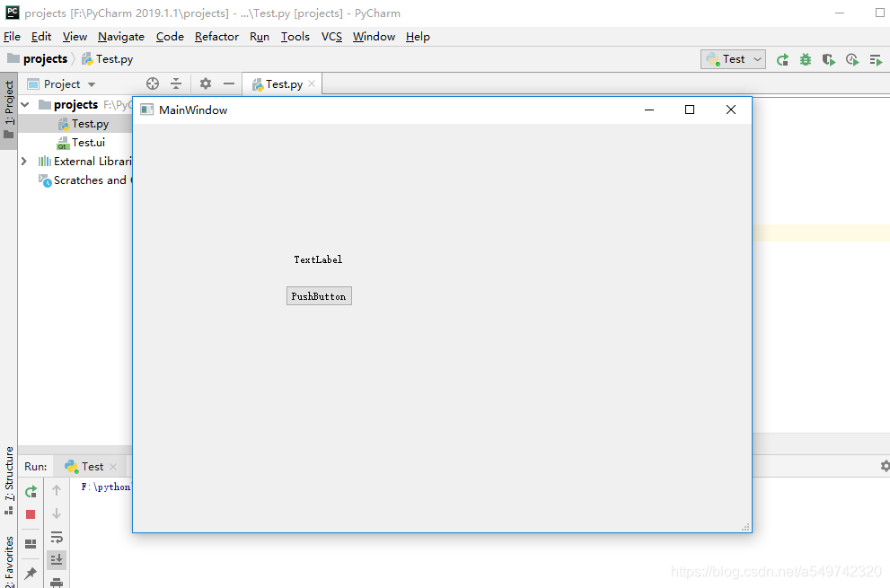Close the Test.py editor tab
The image size is (890, 588).
tap(312, 83)
